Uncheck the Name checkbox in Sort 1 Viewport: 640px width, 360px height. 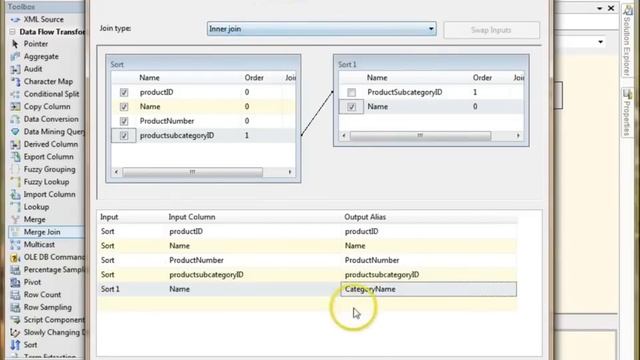point(351,107)
